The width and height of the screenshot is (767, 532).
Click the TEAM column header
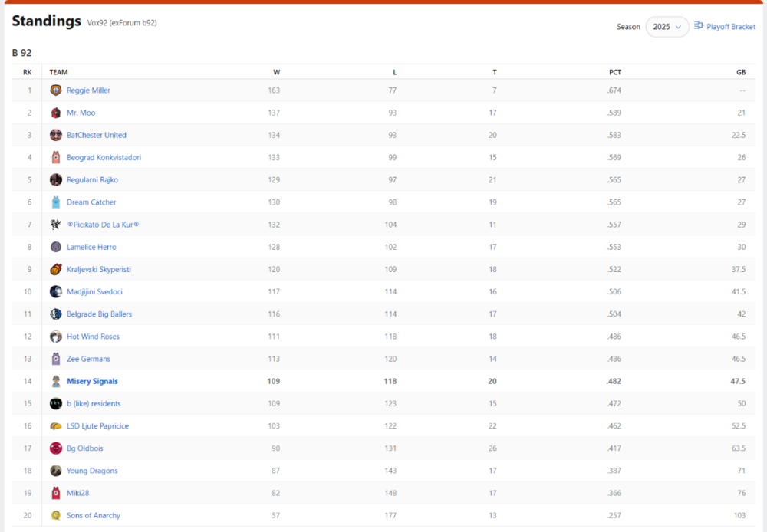click(x=58, y=72)
